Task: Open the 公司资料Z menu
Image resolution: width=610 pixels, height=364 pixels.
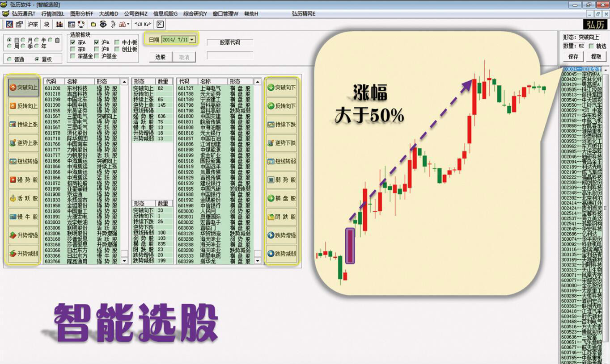Action: 136,14
